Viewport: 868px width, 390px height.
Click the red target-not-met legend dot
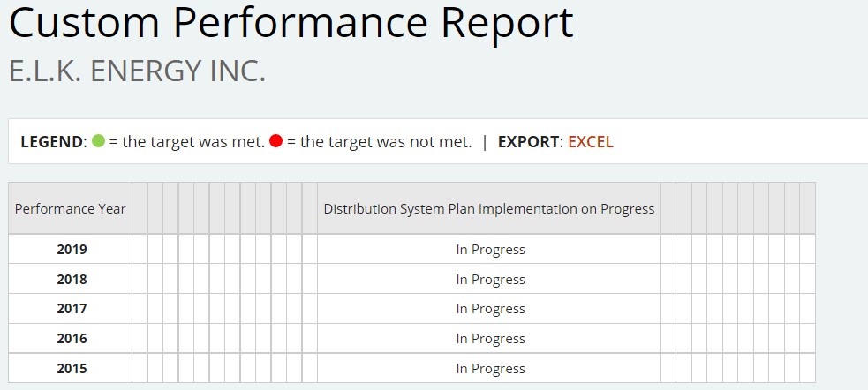(x=275, y=142)
